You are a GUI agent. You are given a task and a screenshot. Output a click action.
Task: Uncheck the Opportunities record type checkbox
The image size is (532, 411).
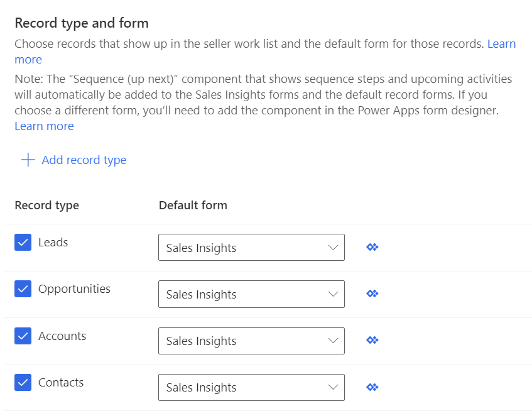pyautogui.click(x=23, y=289)
